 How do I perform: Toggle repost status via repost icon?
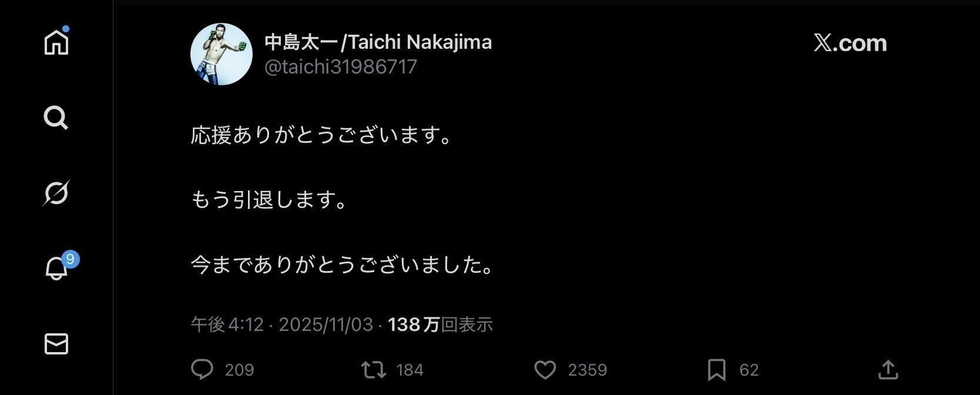coord(374,370)
